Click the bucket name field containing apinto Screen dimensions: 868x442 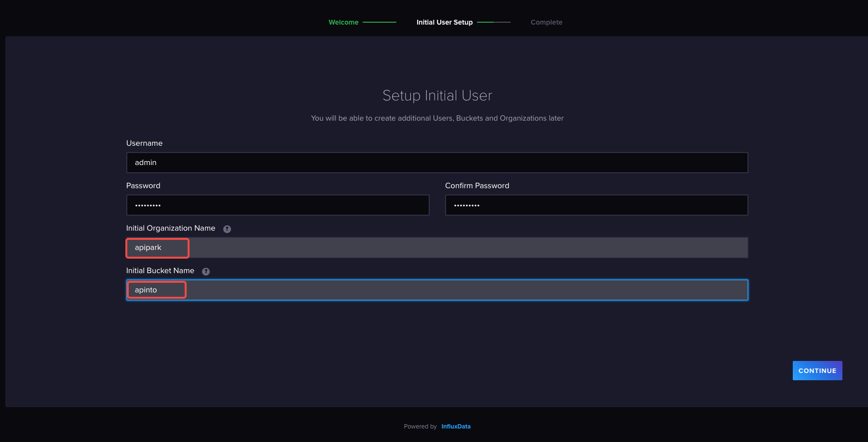[437, 290]
